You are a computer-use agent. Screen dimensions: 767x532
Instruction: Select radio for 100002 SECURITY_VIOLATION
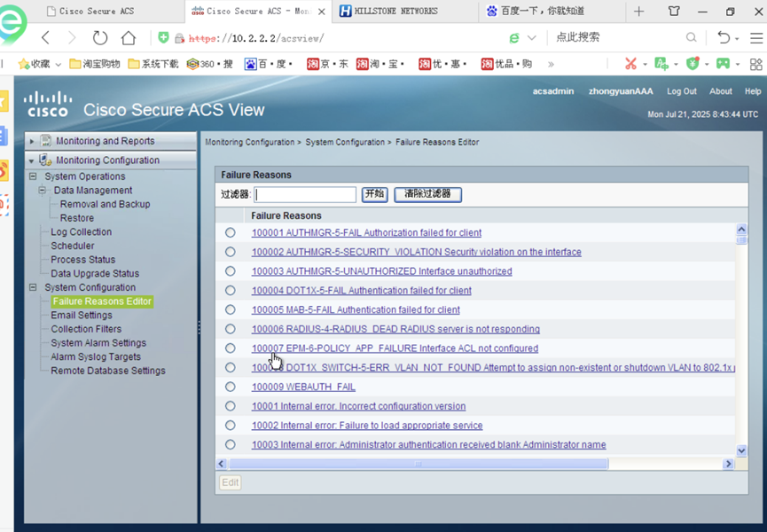[230, 252]
